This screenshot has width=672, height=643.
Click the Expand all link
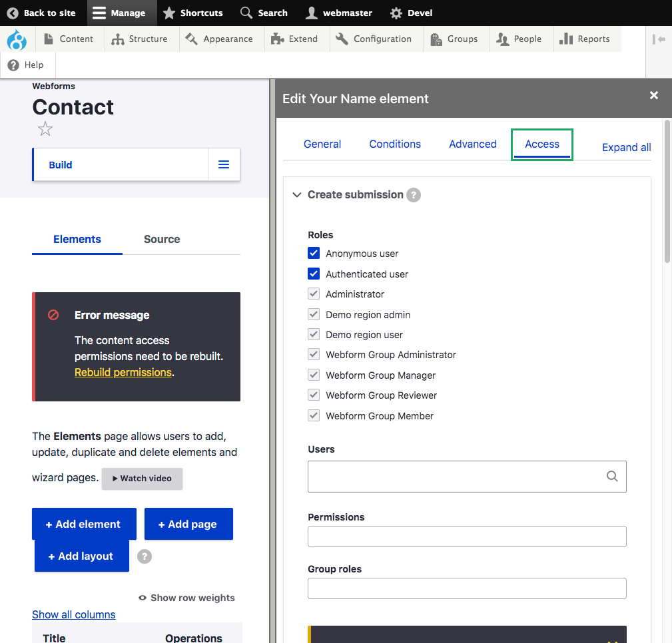pos(626,148)
